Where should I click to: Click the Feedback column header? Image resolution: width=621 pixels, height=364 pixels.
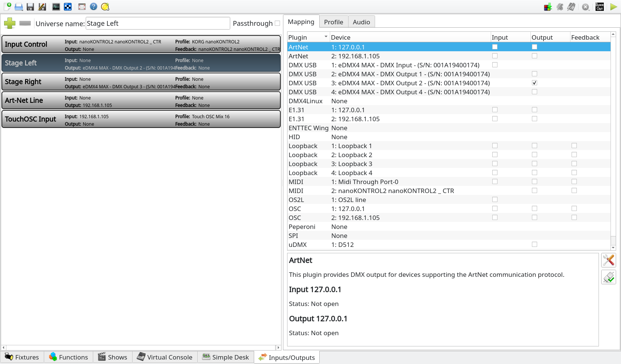590,37
